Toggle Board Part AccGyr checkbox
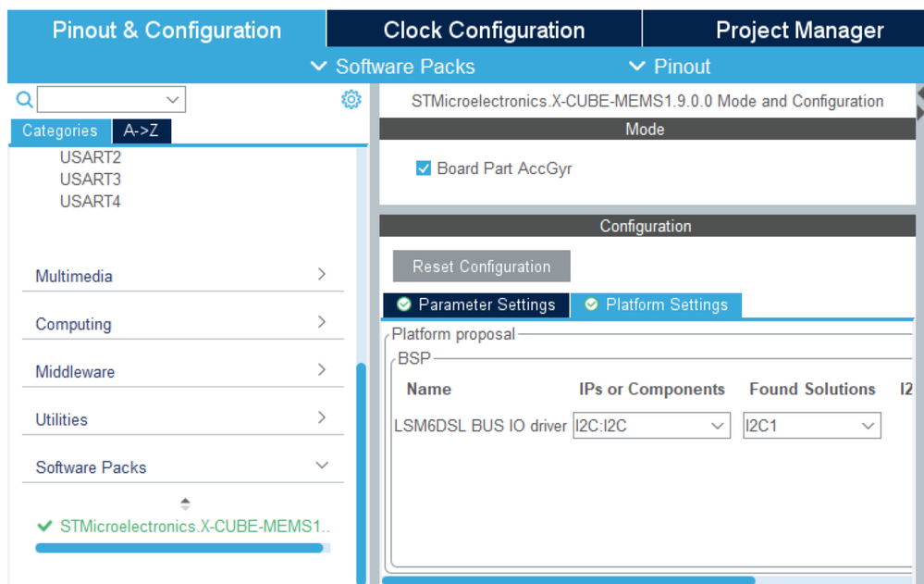 click(x=423, y=168)
